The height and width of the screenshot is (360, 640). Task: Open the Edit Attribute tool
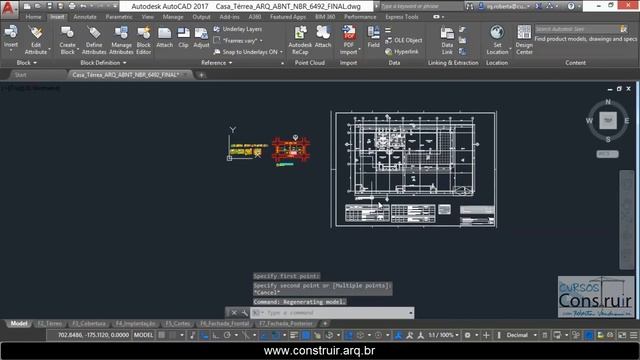point(36,40)
